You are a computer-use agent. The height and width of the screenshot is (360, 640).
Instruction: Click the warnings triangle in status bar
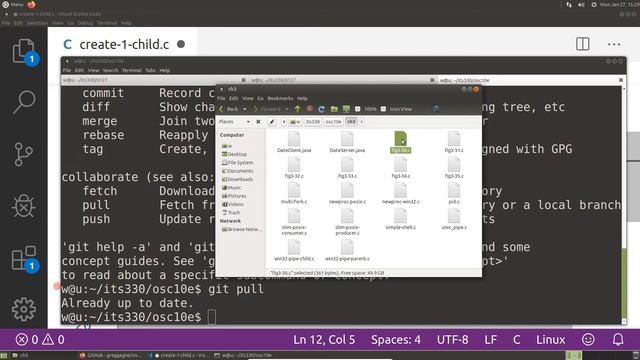pyautogui.click(x=48, y=339)
